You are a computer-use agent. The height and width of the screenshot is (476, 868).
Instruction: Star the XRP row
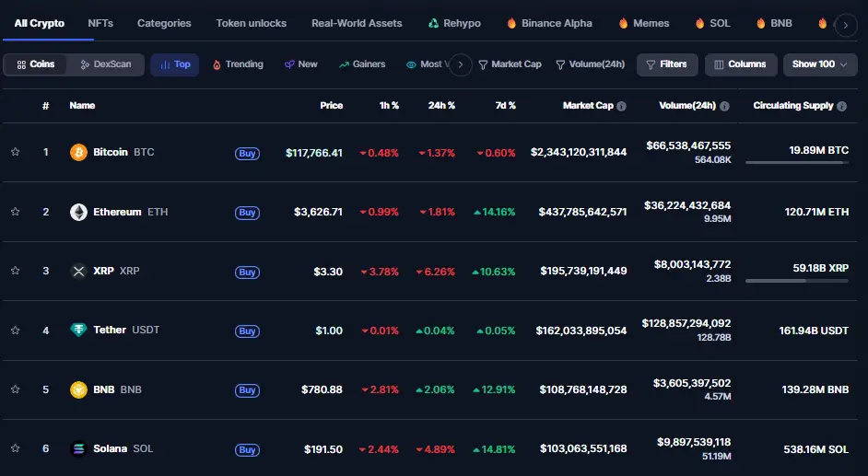pos(16,271)
